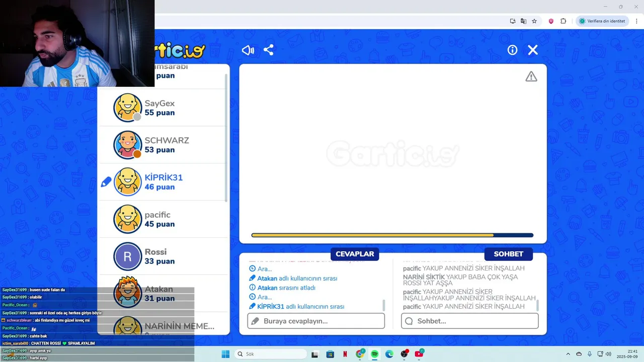
Task: Open the red shield extension icon
Action: tap(551, 21)
